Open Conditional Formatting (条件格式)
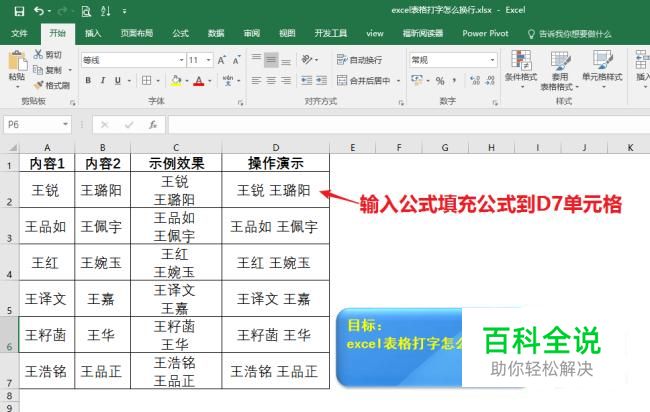 coord(521,69)
